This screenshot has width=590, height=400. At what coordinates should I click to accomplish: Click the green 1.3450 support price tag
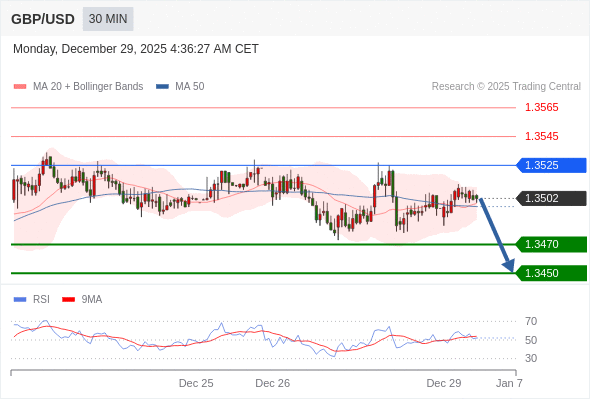[551, 273]
